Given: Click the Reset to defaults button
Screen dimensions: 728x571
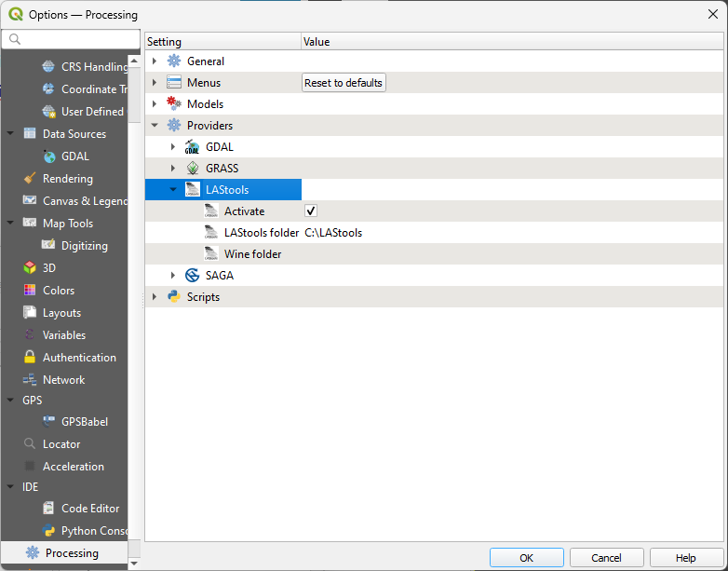Looking at the screenshot, I should (x=344, y=83).
